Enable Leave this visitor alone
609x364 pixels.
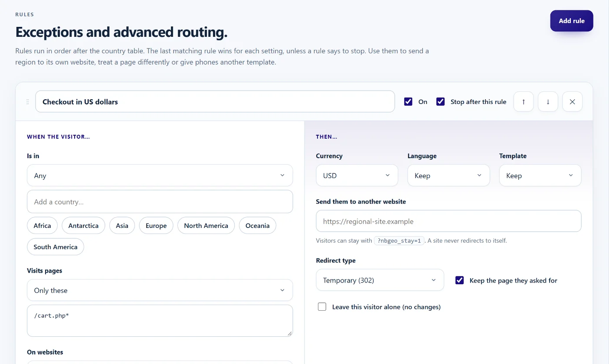pyautogui.click(x=322, y=307)
